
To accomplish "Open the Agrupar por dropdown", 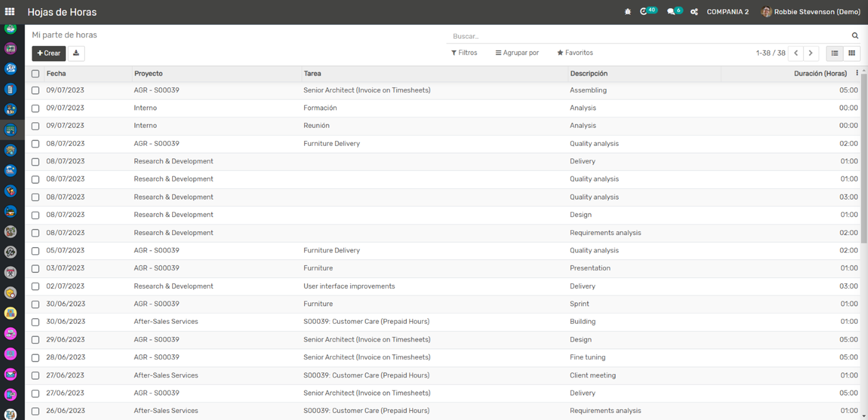I will pos(517,53).
